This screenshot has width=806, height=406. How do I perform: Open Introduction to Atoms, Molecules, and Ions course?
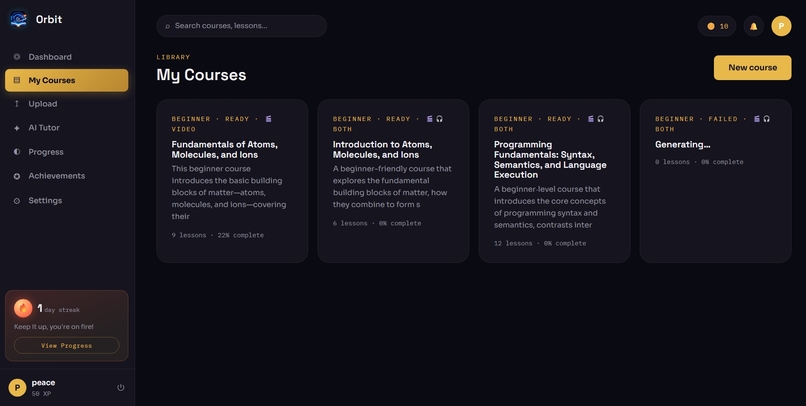coord(393,181)
